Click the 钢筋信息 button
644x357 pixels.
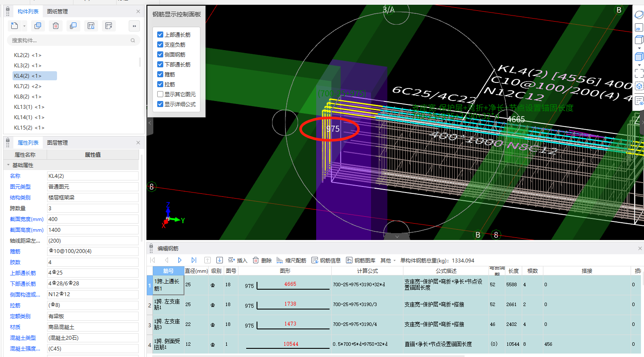326,260
